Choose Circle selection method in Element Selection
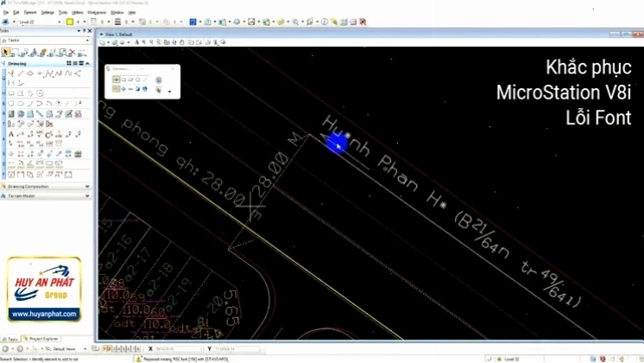This screenshot has height=363, width=644. 137,80
